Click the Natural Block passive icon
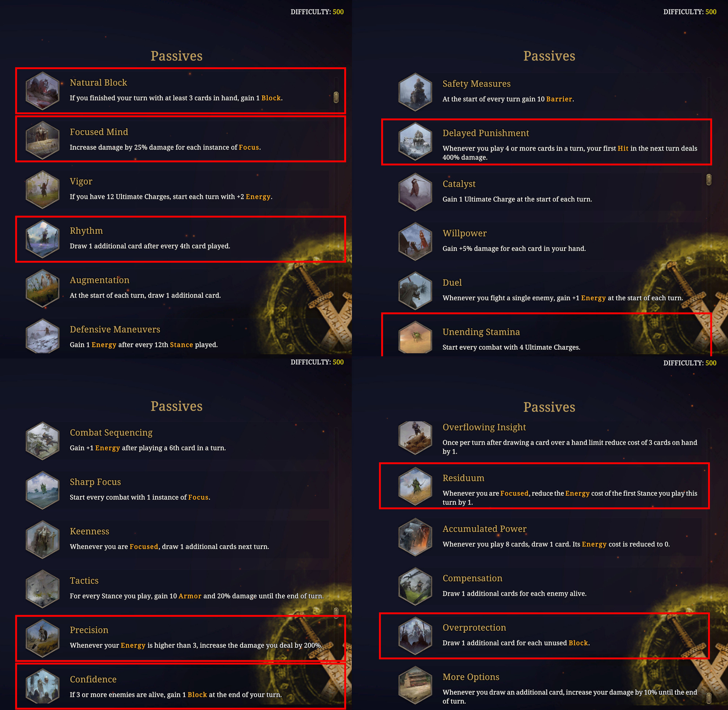This screenshot has width=728, height=710. [43, 91]
